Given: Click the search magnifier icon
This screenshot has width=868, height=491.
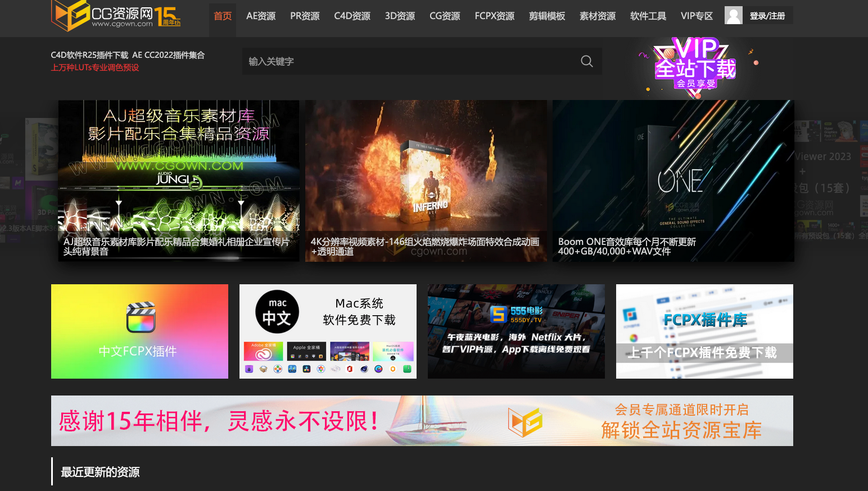Looking at the screenshot, I should tap(586, 61).
